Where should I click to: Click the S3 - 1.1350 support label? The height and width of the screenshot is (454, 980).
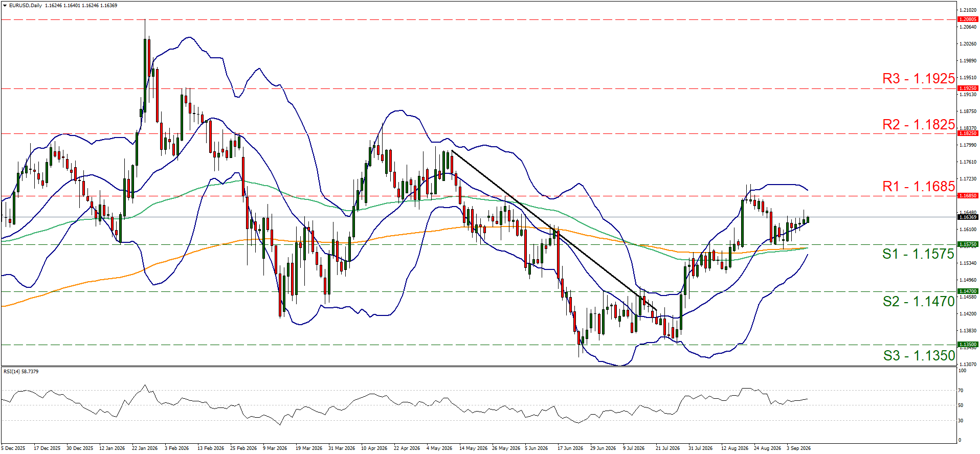919,356
